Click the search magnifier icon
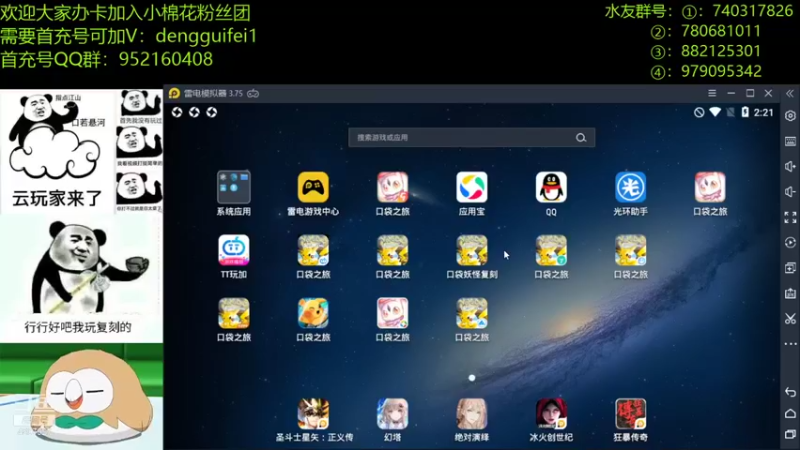800x450 pixels. [581, 138]
